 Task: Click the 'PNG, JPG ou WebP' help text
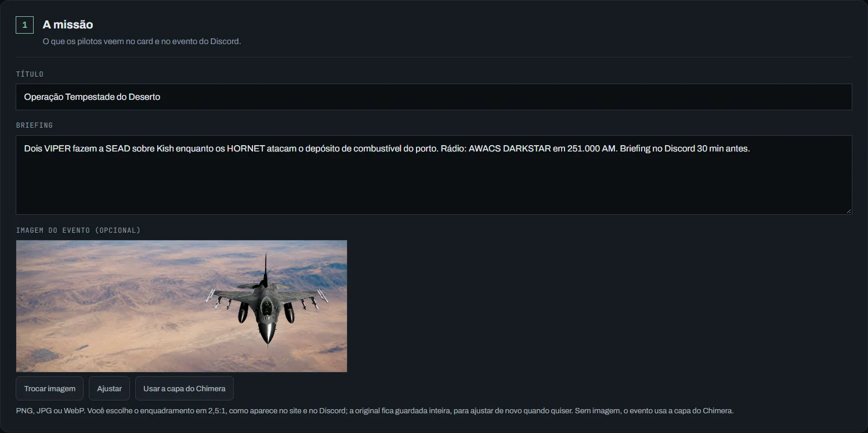pos(375,410)
